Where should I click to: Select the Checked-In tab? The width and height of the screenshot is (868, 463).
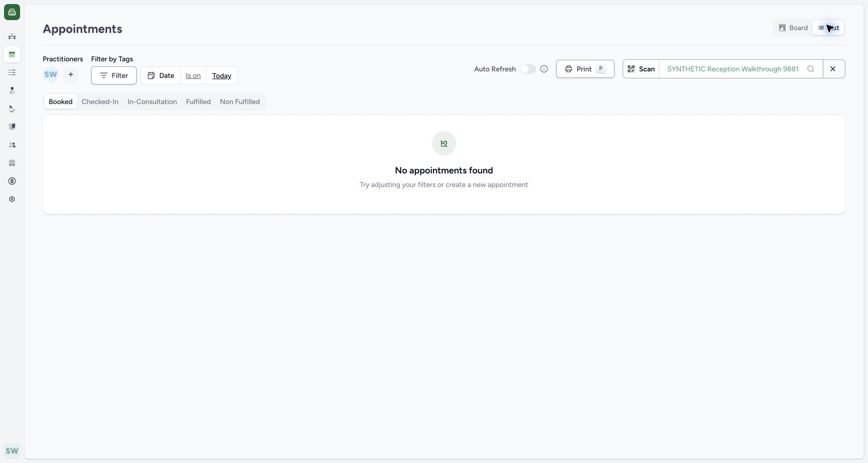pos(100,102)
